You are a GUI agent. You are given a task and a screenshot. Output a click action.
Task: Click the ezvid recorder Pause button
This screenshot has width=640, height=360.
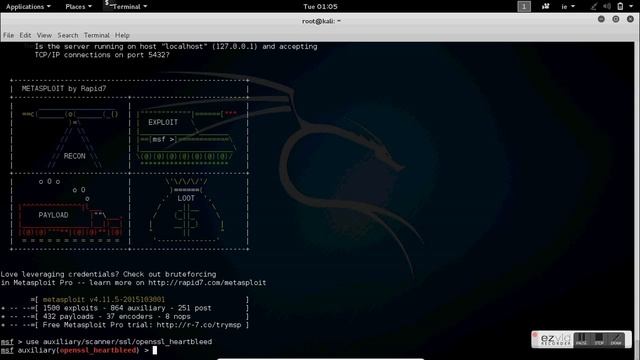click(x=582, y=339)
